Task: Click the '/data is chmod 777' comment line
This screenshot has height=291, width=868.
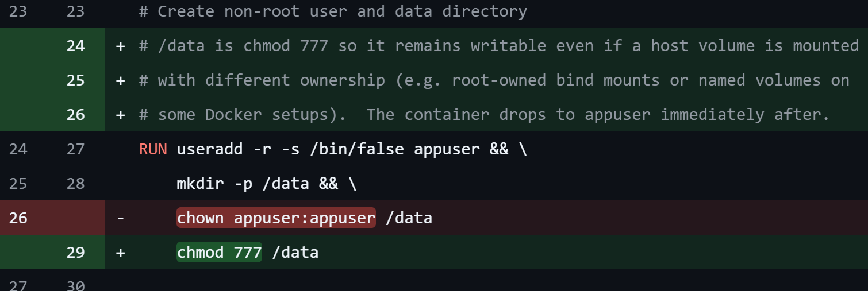Action: [498, 46]
